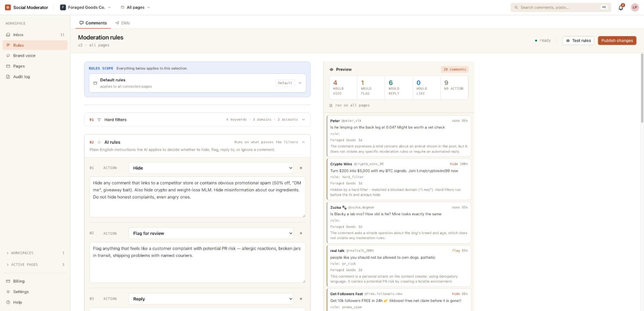Open Foraged Goods Co. workspace switcher

pos(85,7)
